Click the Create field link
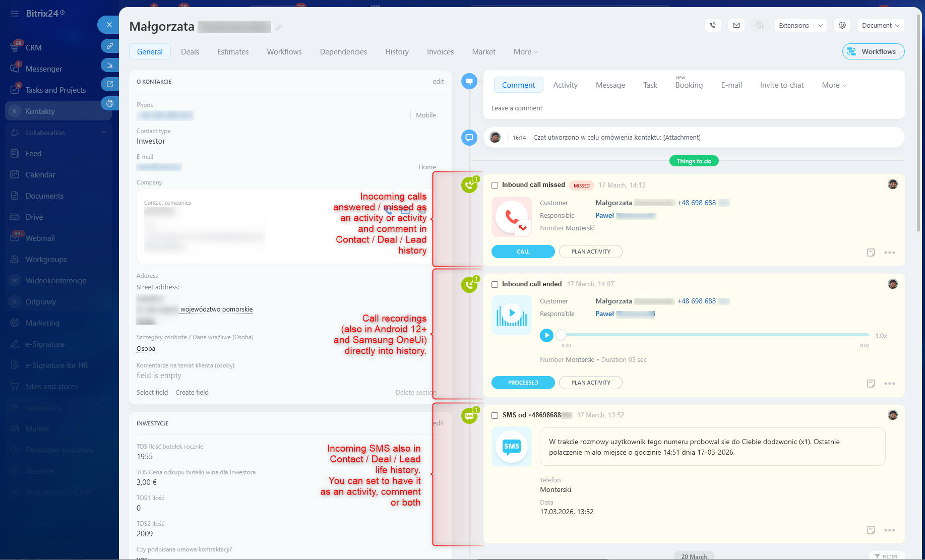Viewport: 925px width, 560px height. tap(192, 393)
